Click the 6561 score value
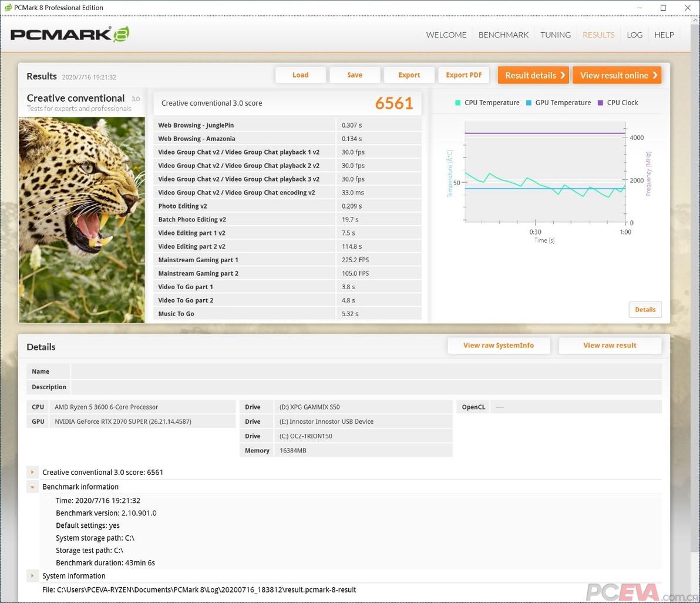The width and height of the screenshot is (700, 603). tap(393, 103)
